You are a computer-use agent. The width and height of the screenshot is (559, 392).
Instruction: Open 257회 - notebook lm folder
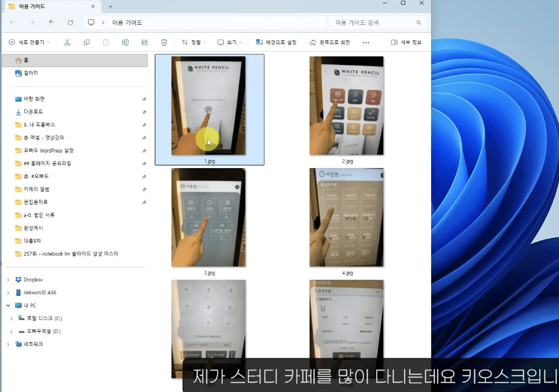[x=70, y=253]
